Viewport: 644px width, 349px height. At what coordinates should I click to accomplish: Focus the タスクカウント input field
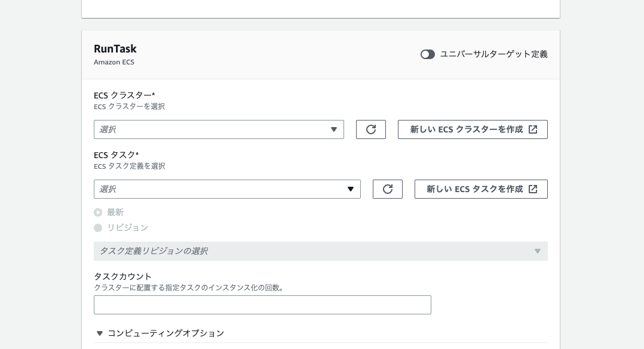262,305
